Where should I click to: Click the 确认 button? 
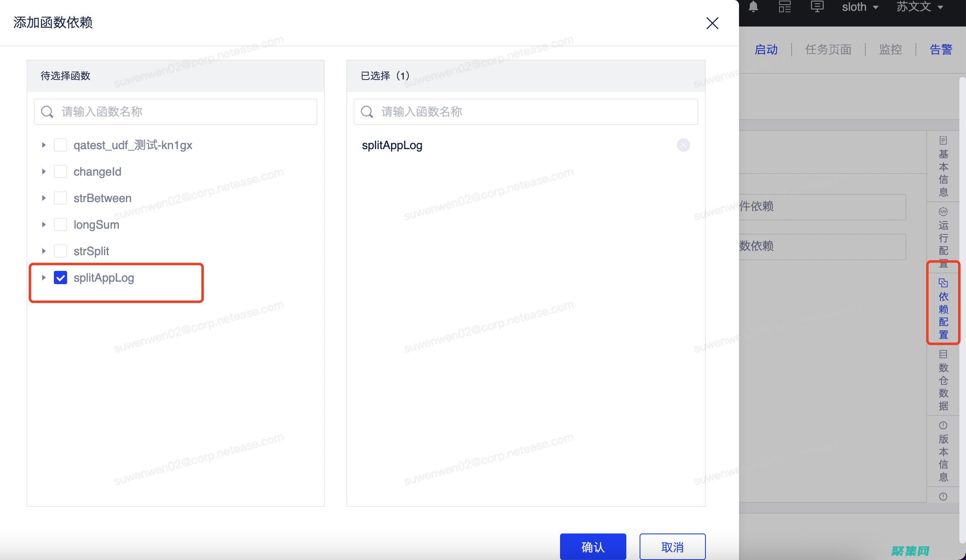coord(593,547)
